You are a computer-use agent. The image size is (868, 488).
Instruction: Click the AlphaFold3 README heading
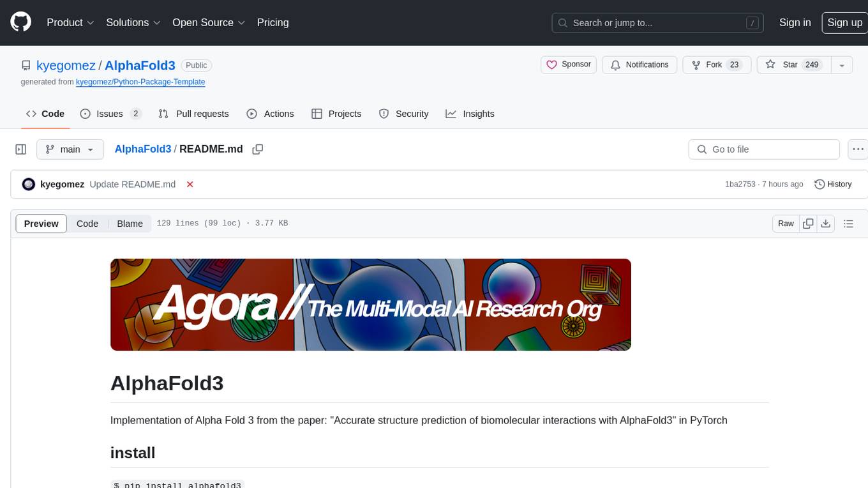(x=167, y=383)
